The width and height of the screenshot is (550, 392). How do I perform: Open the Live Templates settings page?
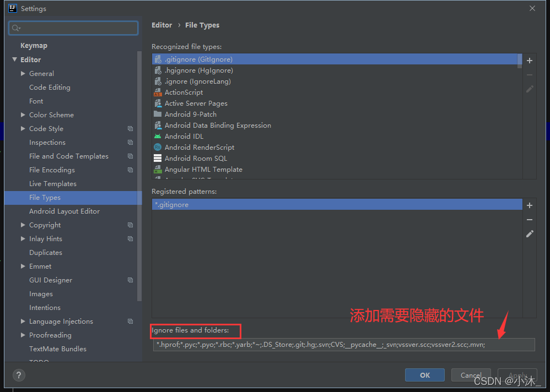tap(52, 183)
